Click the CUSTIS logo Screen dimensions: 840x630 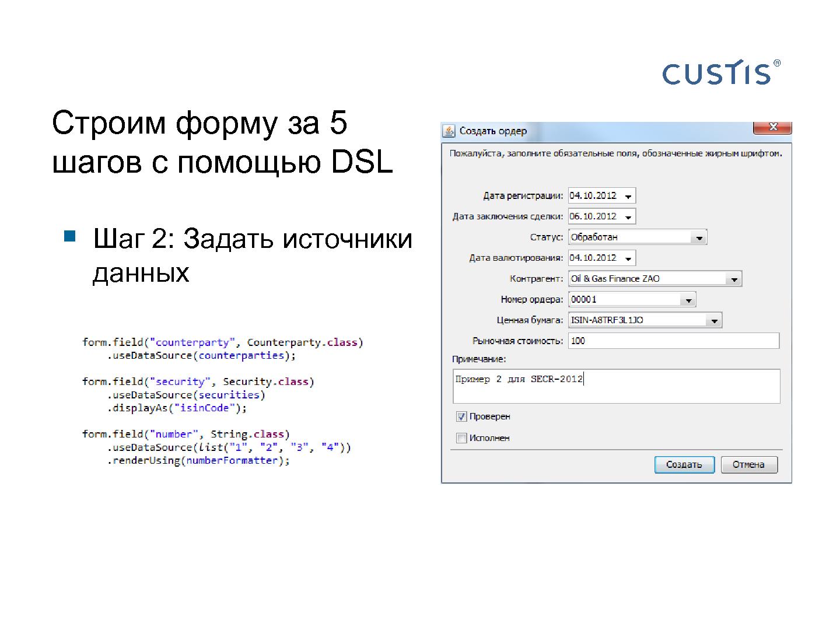click(x=721, y=72)
